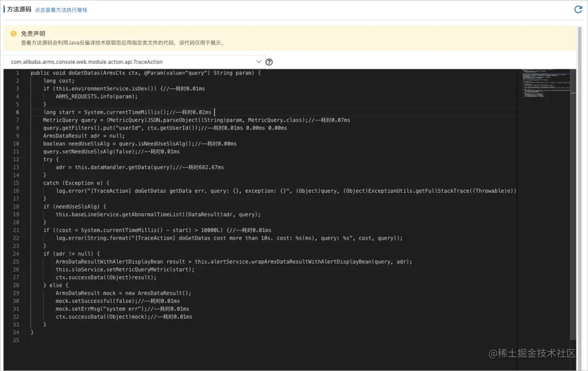Click the catch (Exception e) line
This screenshot has width=588, height=371.
(x=76, y=183)
